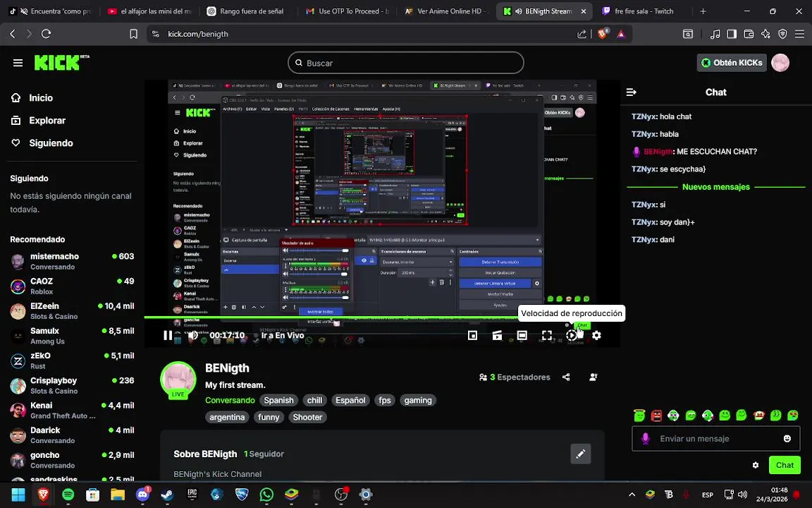Switch to the Gmail 'Use OTP To Proceed' tab
The height and width of the screenshot is (508, 812).
pyautogui.click(x=347, y=11)
